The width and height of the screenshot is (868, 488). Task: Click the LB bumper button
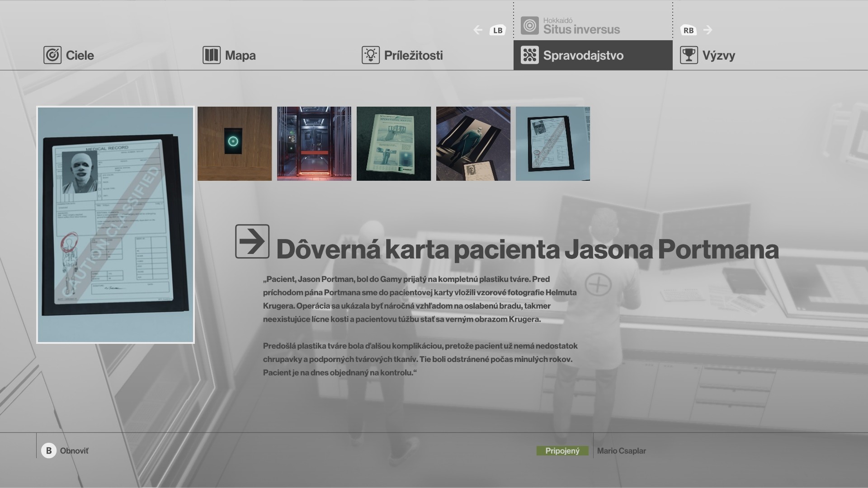[498, 30]
